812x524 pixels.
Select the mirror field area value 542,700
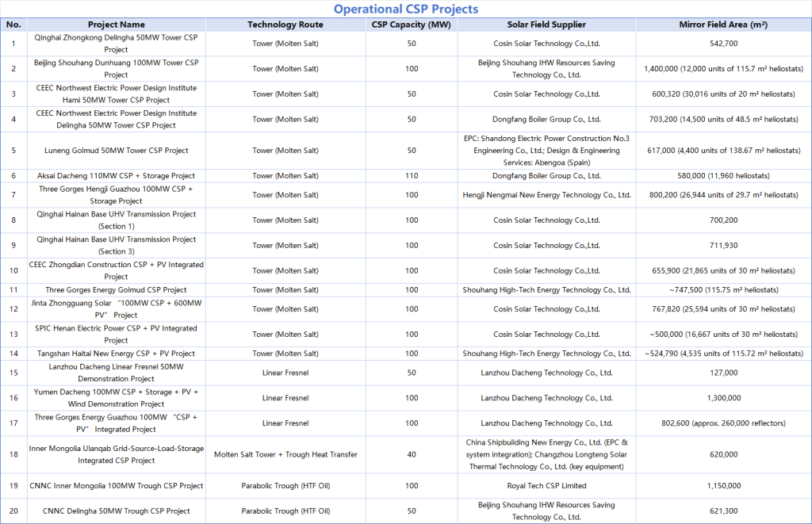722,43
